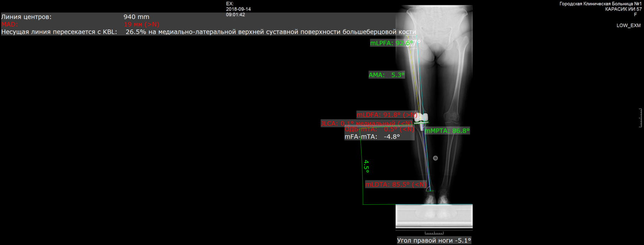Click the red MAD: label
Screen dimensions: 644x245
pyautogui.click(x=10, y=24)
